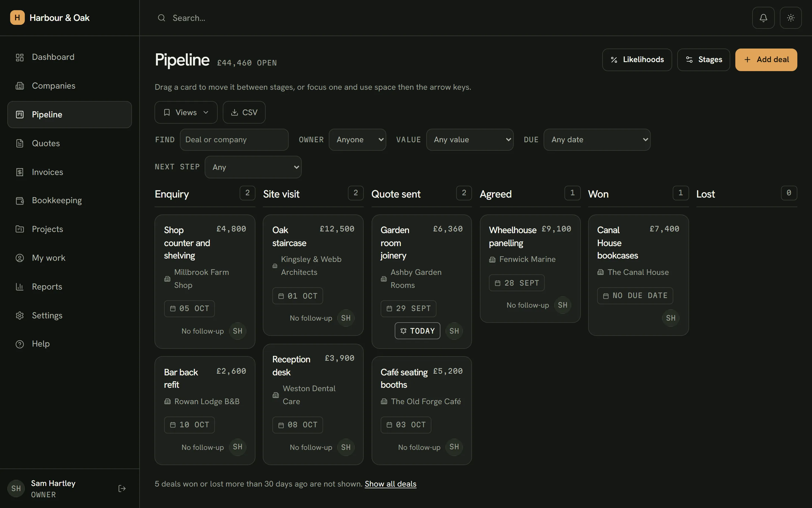Viewport: 812px width, 508px height.
Task: Click the Rowan Lodge B&B company name
Action: 207,402
